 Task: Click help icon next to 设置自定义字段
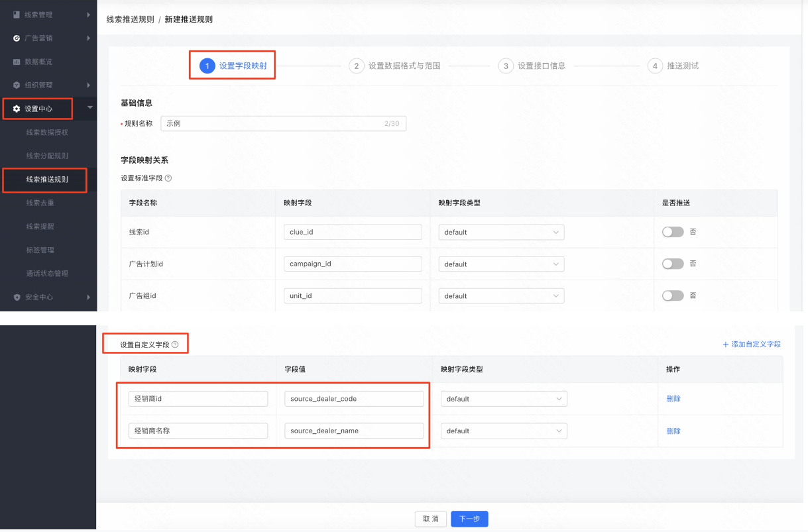pyautogui.click(x=175, y=345)
